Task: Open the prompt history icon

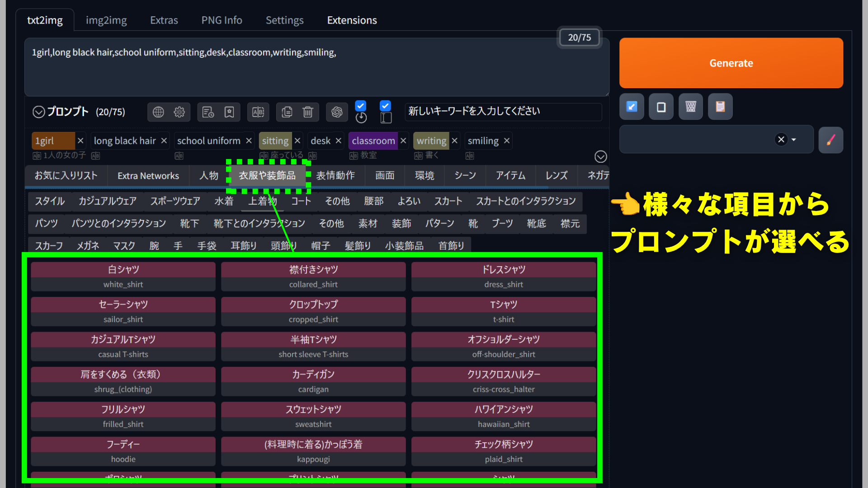Action: pos(208,112)
